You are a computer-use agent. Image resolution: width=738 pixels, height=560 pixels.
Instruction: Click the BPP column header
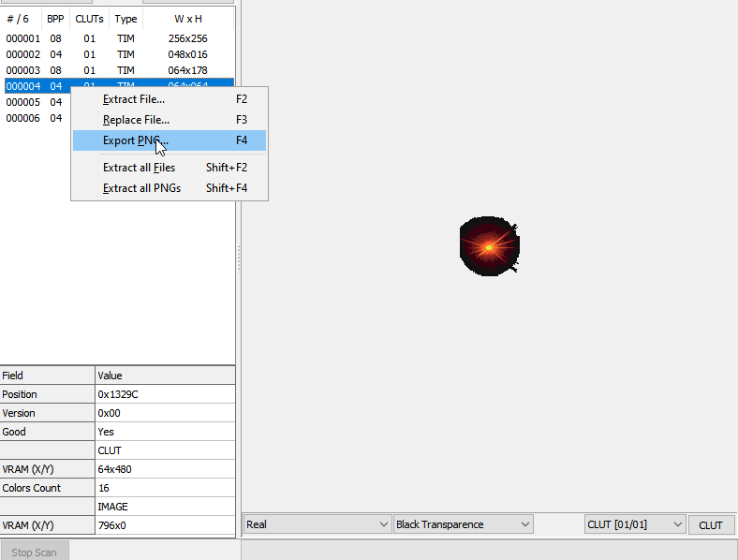coord(55,19)
